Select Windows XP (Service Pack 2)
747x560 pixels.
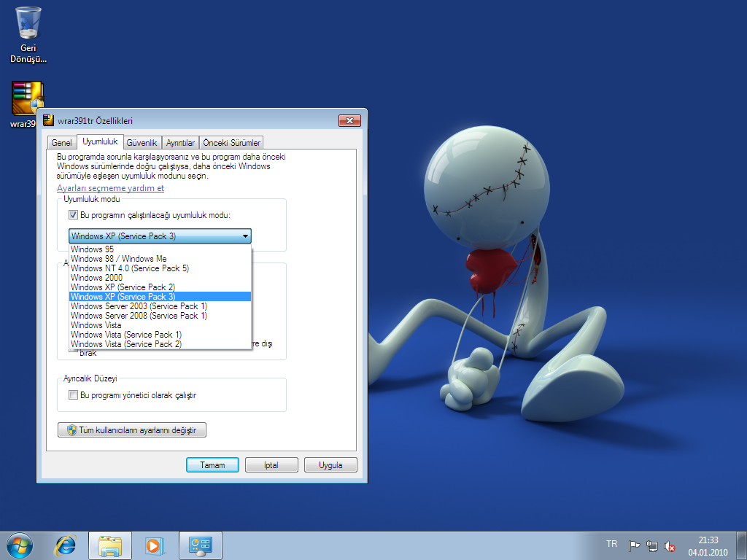click(160, 287)
